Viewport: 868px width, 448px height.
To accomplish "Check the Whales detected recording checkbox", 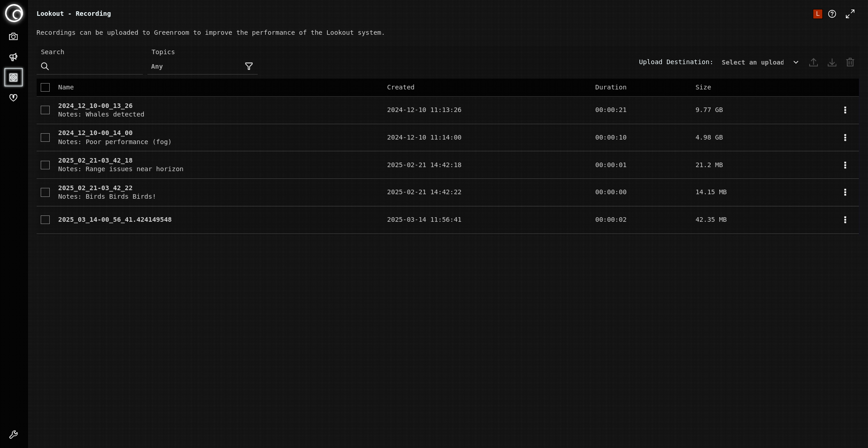I will tap(45, 110).
